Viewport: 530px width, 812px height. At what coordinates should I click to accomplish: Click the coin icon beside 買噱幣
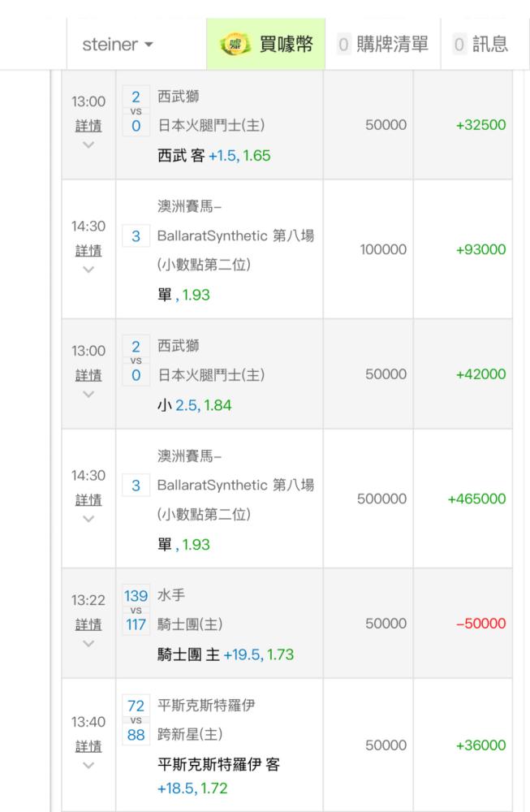point(235,45)
